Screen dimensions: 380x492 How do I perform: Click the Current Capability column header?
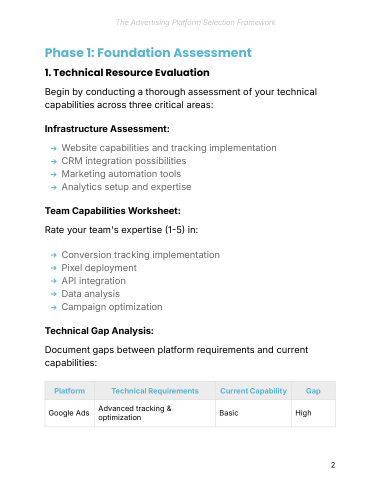[x=253, y=391]
